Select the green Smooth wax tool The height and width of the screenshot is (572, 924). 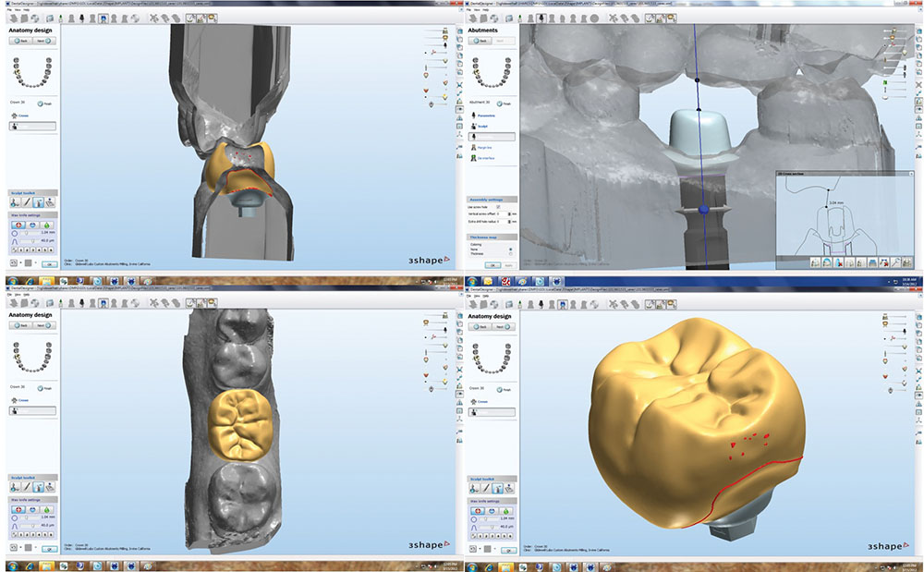pos(44,224)
